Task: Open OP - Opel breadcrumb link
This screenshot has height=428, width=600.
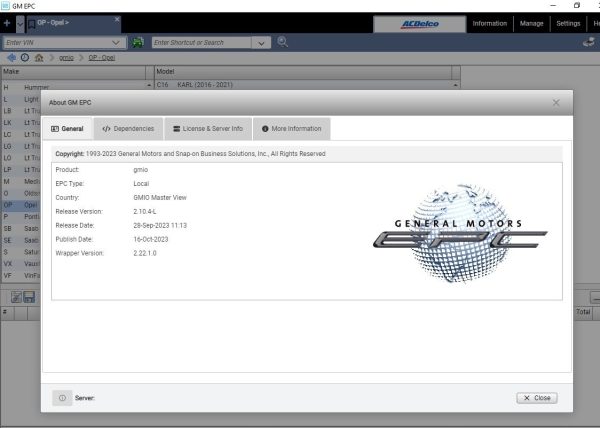Action: [x=102, y=57]
